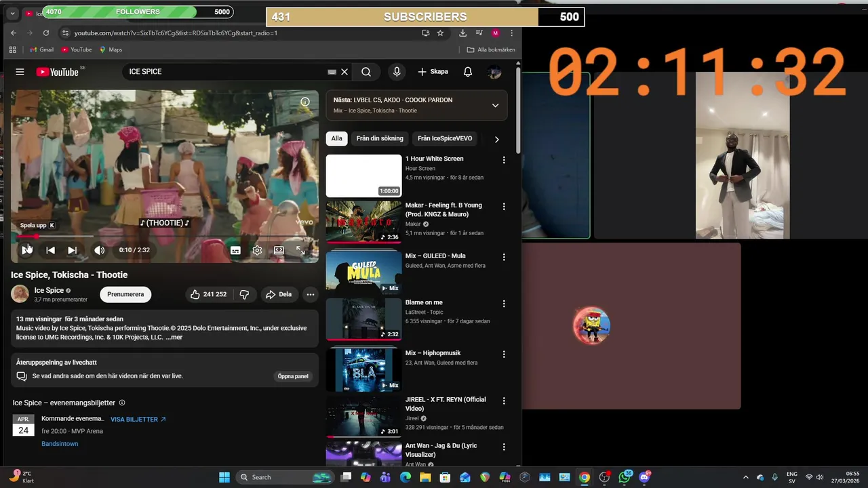Viewport: 868px width, 488px height.
Task: Toggle theater mode in the player
Action: 279,250
